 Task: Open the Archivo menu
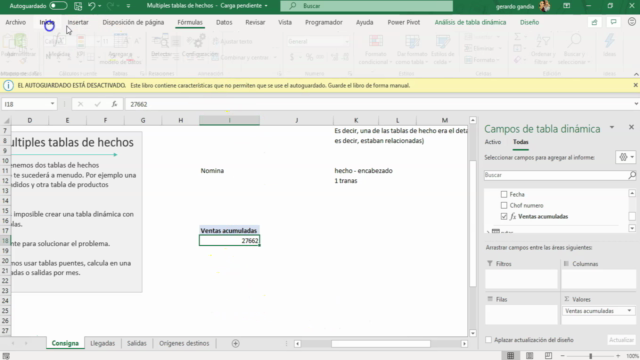(x=16, y=22)
